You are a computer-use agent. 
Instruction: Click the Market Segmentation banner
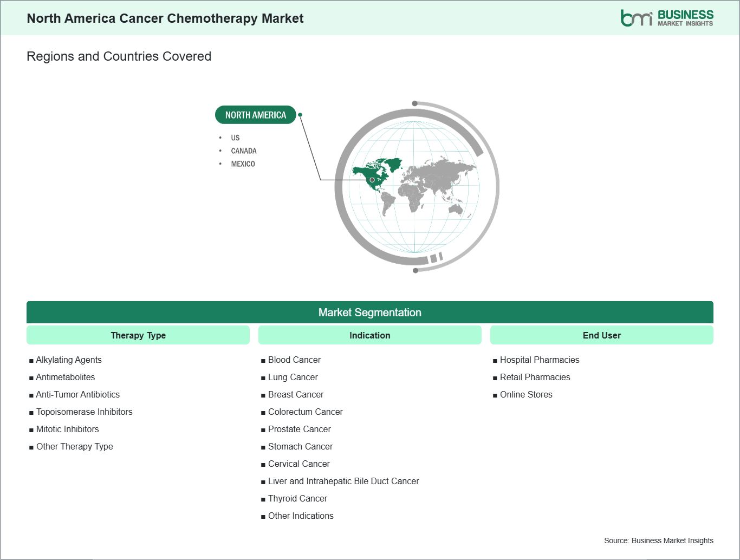tap(369, 312)
